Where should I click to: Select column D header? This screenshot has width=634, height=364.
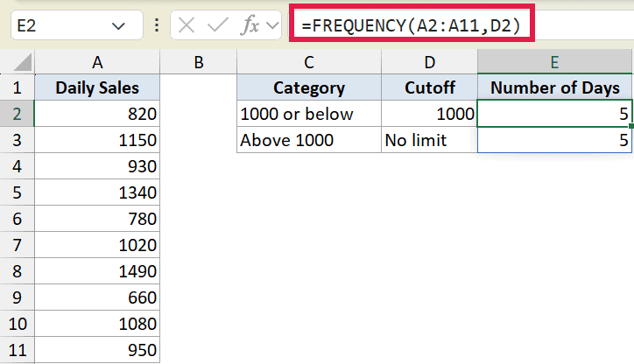pyautogui.click(x=429, y=62)
